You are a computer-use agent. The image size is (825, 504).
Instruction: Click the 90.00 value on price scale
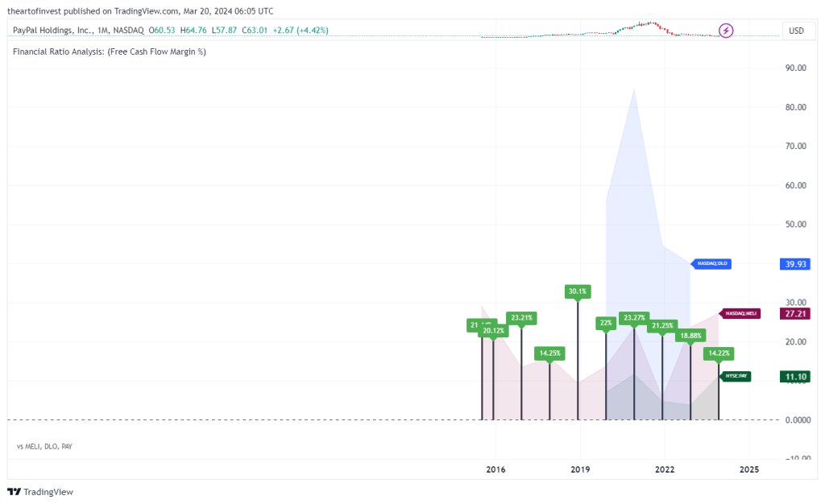[x=796, y=68]
